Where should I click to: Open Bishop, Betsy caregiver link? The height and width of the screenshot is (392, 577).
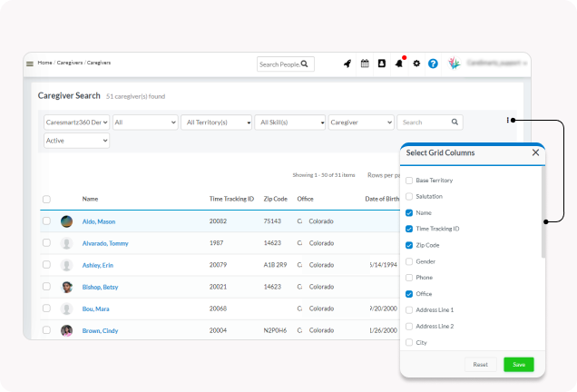[100, 287]
